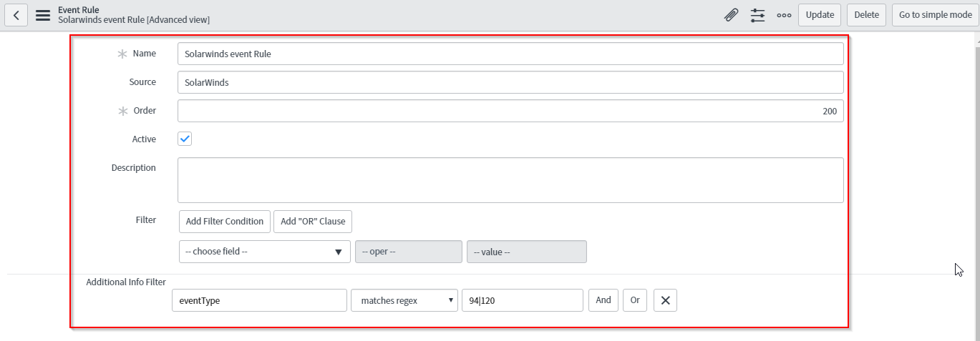Click the And button in Additional Info Filter
Viewport: 980px width, 341px height.
(603, 300)
